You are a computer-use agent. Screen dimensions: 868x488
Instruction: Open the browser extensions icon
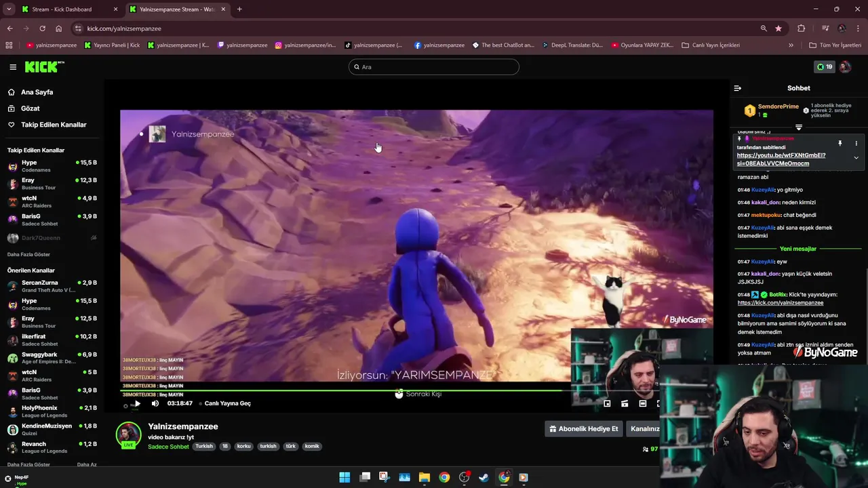(802, 28)
